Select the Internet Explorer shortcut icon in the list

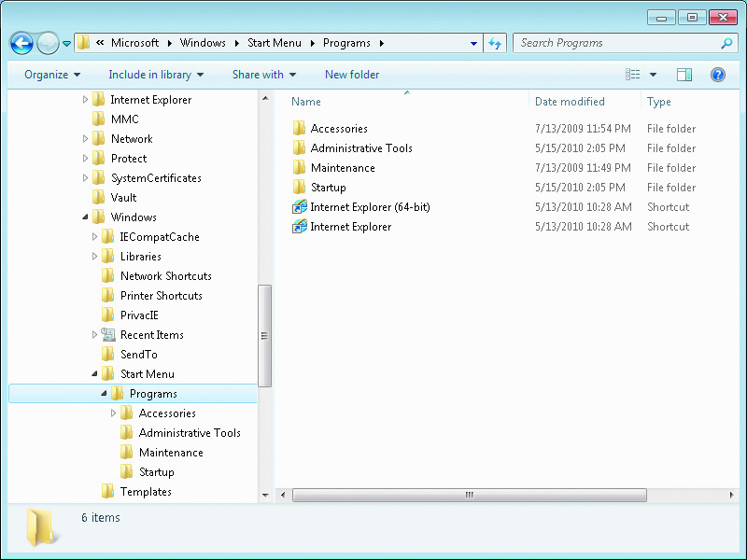point(299,226)
